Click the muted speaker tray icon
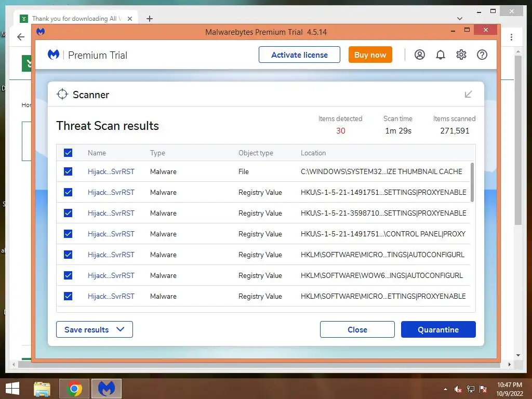532x399 pixels. (x=458, y=389)
